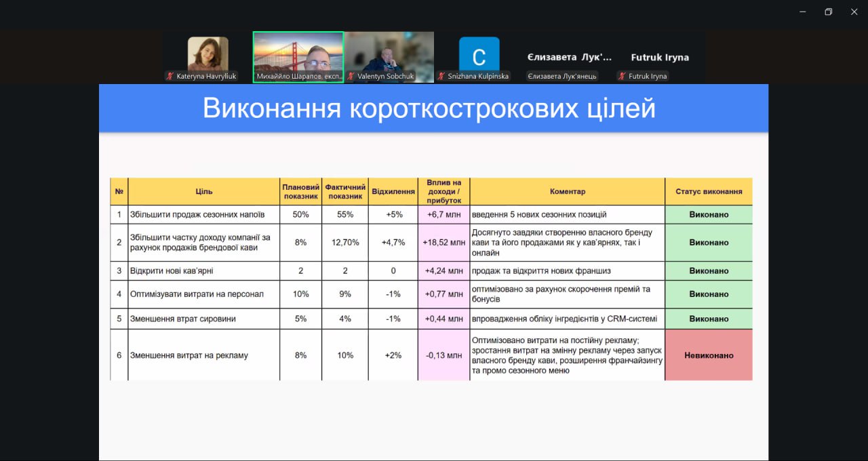Click muted mic icon beside Kateryna Havryliuk

point(170,77)
